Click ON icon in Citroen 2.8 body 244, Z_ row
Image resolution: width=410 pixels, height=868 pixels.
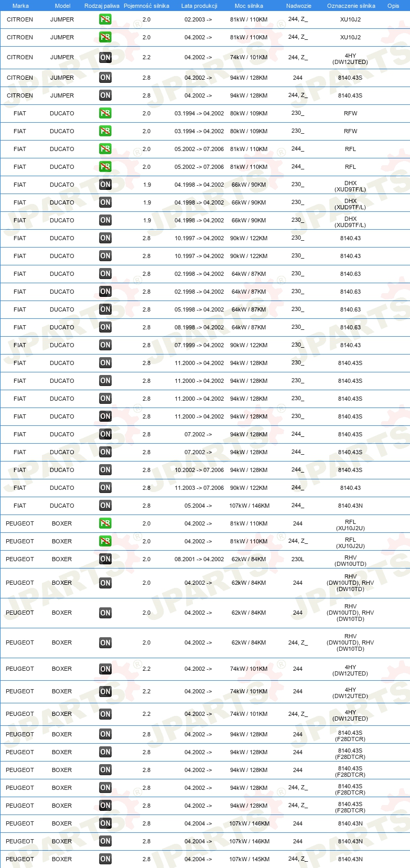point(105,95)
